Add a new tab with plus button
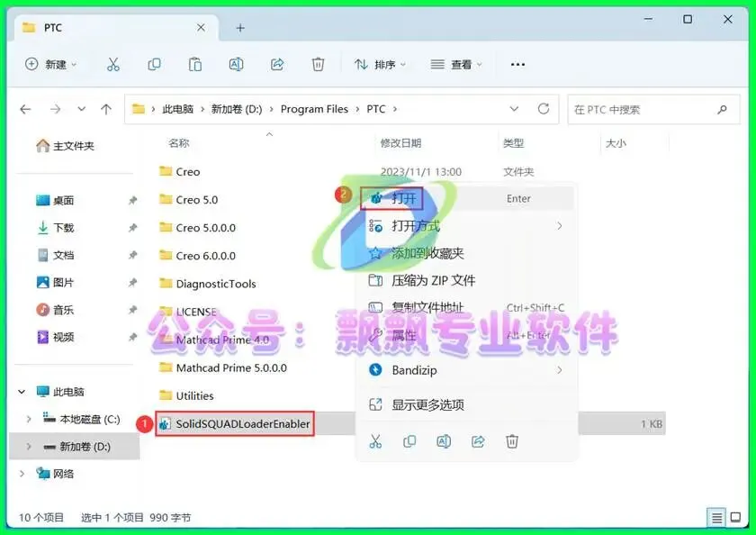Image resolution: width=756 pixels, height=535 pixels. click(x=240, y=28)
